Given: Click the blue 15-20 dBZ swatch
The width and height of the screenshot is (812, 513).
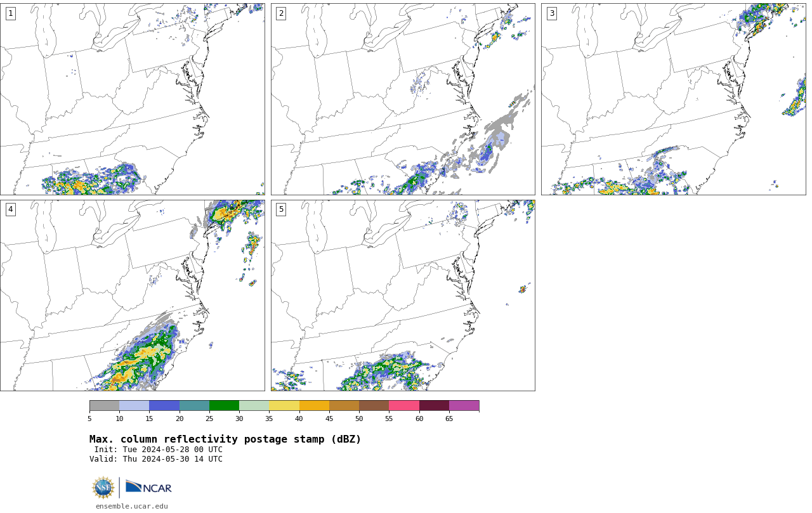Looking at the screenshot, I should (164, 406).
